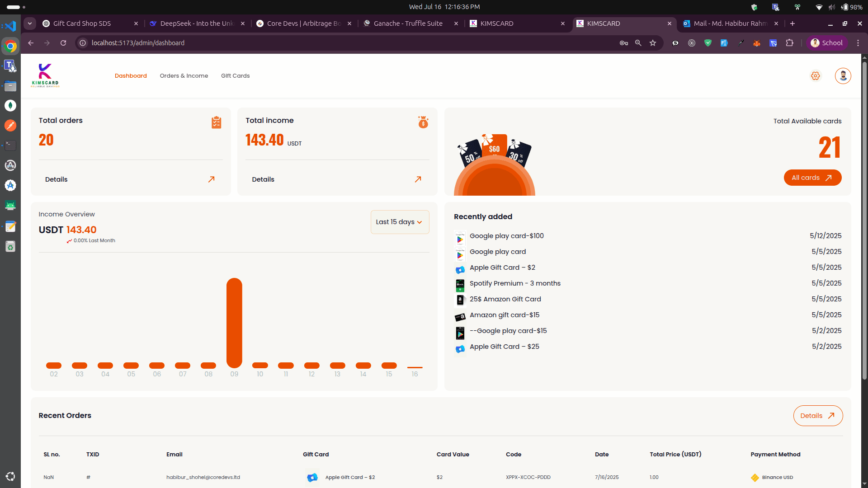This screenshot has height=488, width=868.
Task: Select Spotify Premium - 3 months entry
Action: (x=514, y=283)
